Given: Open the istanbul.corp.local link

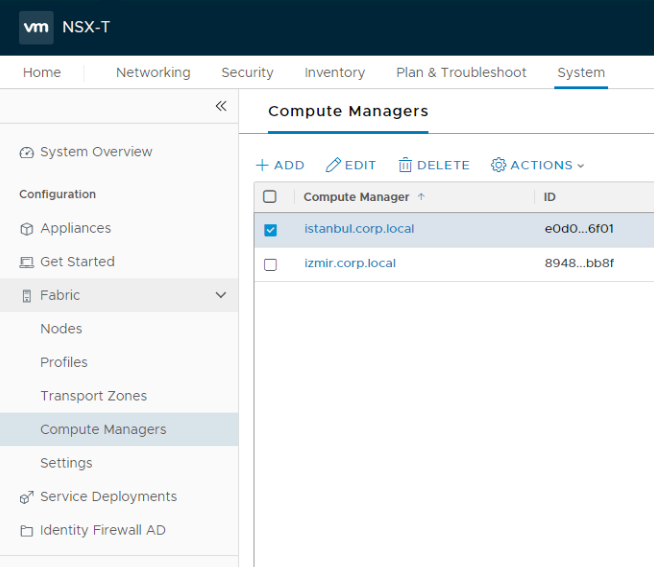Looking at the screenshot, I should pos(359,229).
